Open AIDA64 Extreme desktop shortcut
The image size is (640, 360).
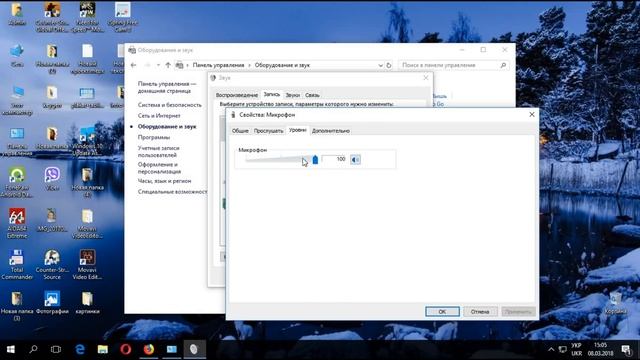(17, 223)
